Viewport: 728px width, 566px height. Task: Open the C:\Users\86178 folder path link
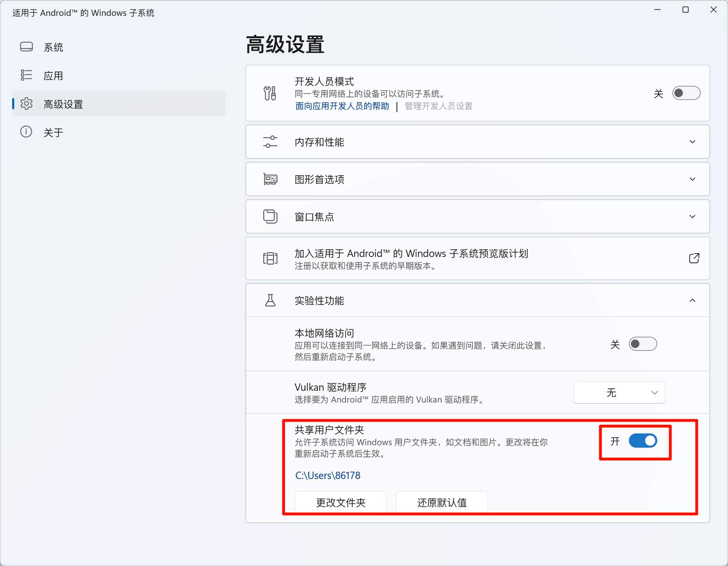327,475
